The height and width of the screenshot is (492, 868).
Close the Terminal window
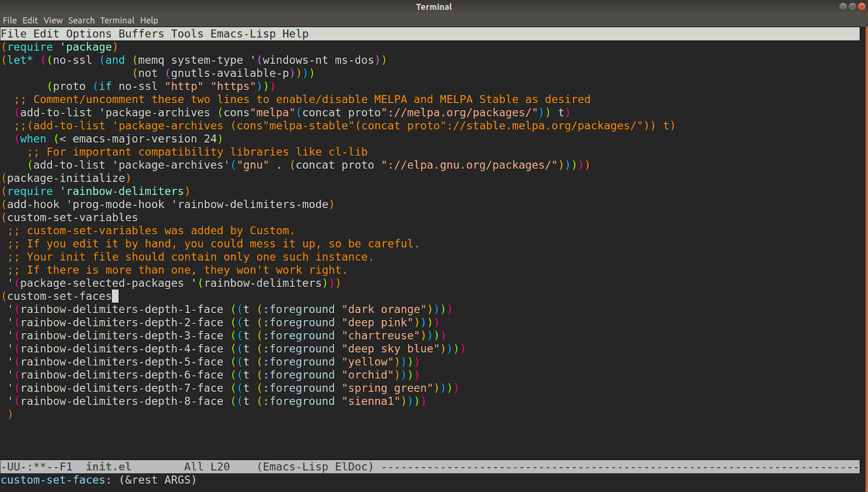tap(861, 7)
